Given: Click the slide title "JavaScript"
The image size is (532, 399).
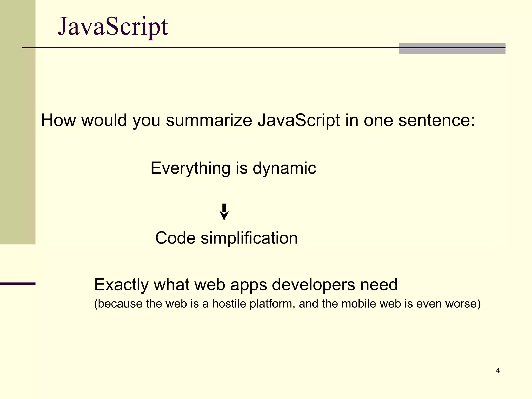Looking at the screenshot, I should click(x=113, y=27).
